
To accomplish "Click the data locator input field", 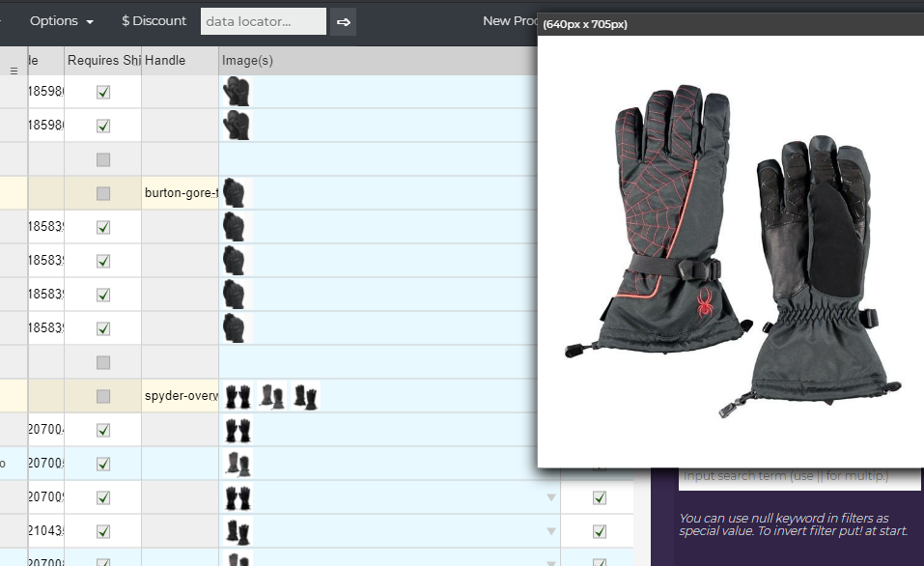I will [263, 21].
